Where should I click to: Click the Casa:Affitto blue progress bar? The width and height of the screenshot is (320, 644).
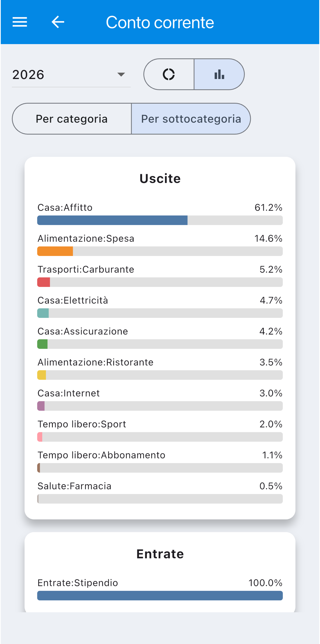(112, 220)
